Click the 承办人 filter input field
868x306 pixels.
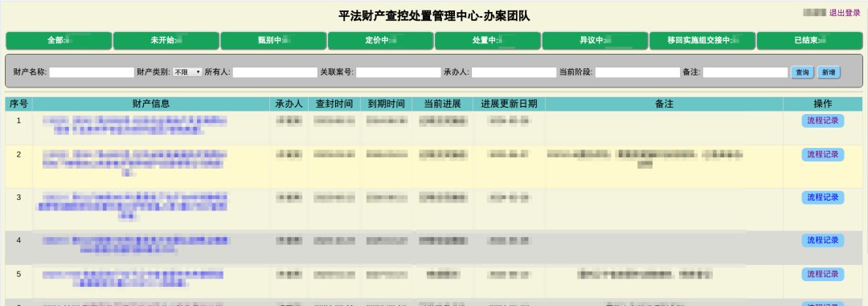514,72
